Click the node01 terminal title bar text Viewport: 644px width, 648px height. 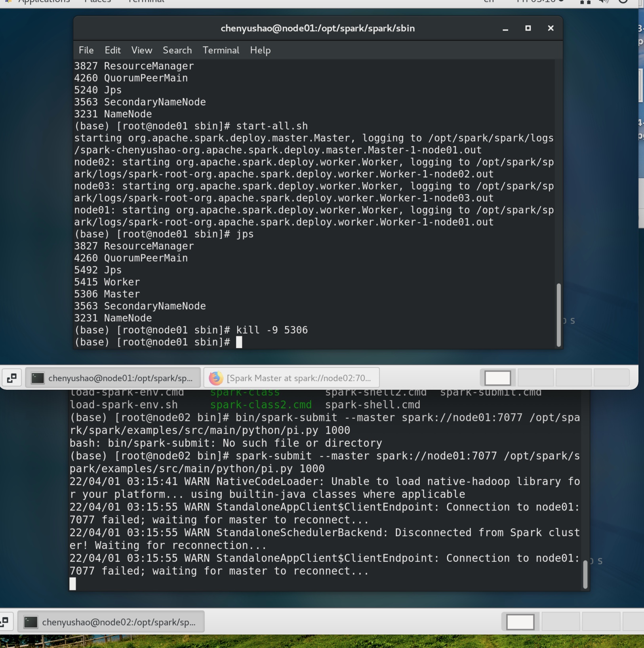pos(318,28)
